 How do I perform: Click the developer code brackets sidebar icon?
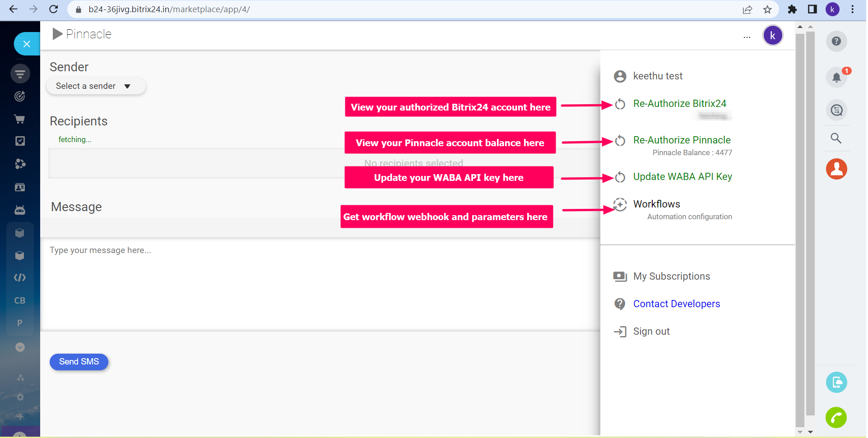20,277
